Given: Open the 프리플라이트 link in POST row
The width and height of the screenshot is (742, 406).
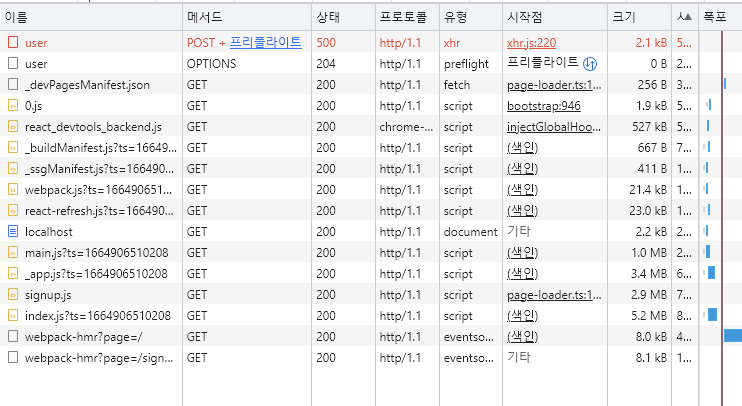Looking at the screenshot, I should (x=265, y=43).
